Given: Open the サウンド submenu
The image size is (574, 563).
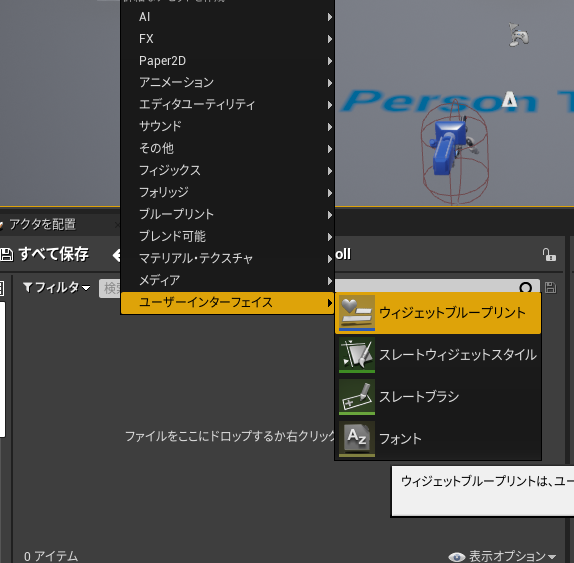Looking at the screenshot, I should click(x=227, y=127).
